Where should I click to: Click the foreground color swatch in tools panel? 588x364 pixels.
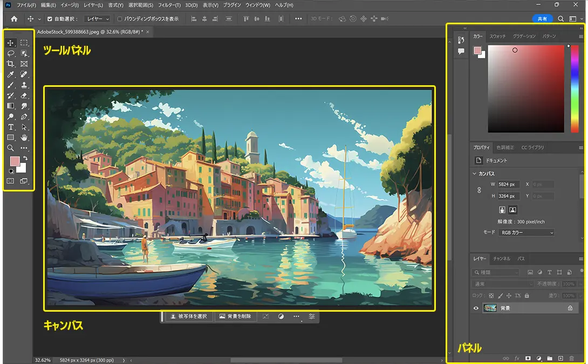[x=14, y=161]
